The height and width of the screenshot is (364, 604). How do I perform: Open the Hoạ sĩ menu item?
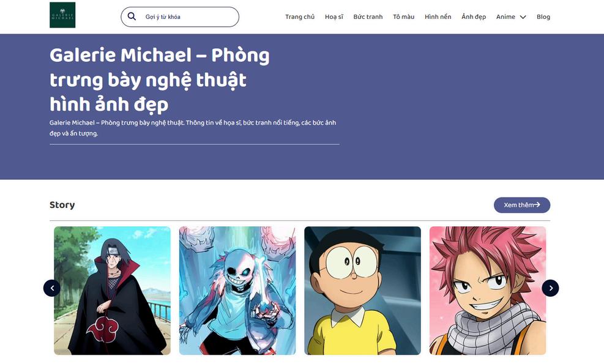click(334, 17)
